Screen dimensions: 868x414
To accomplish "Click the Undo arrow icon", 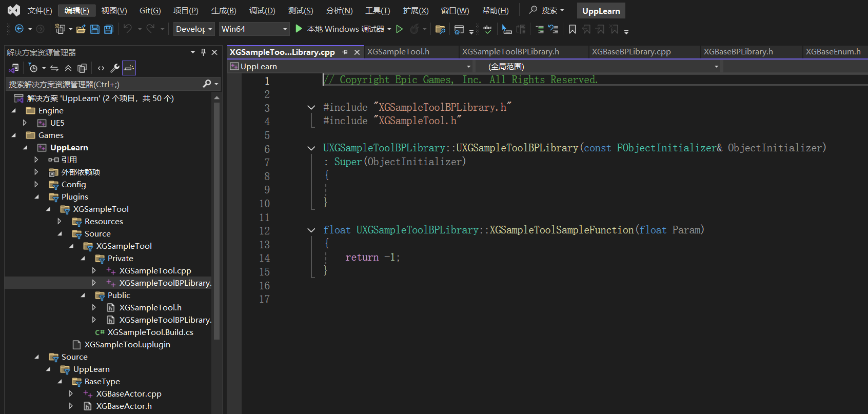I will coord(128,29).
